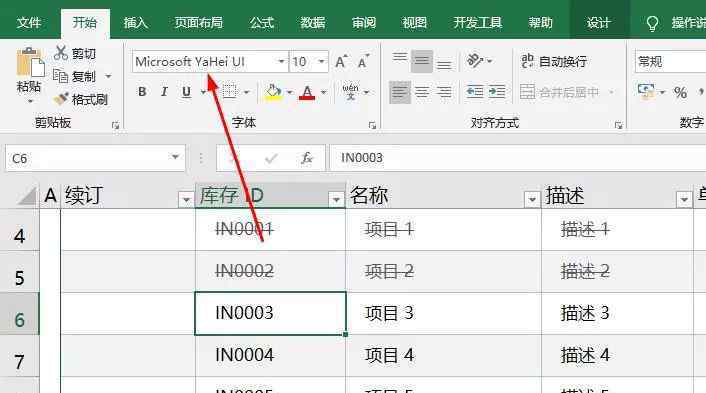
Task: Align text left
Action: pyautogui.click(x=400, y=92)
